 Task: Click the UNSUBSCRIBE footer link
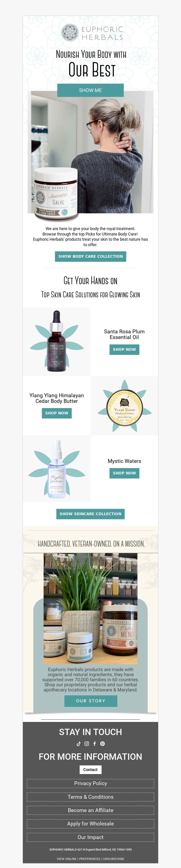114,859
